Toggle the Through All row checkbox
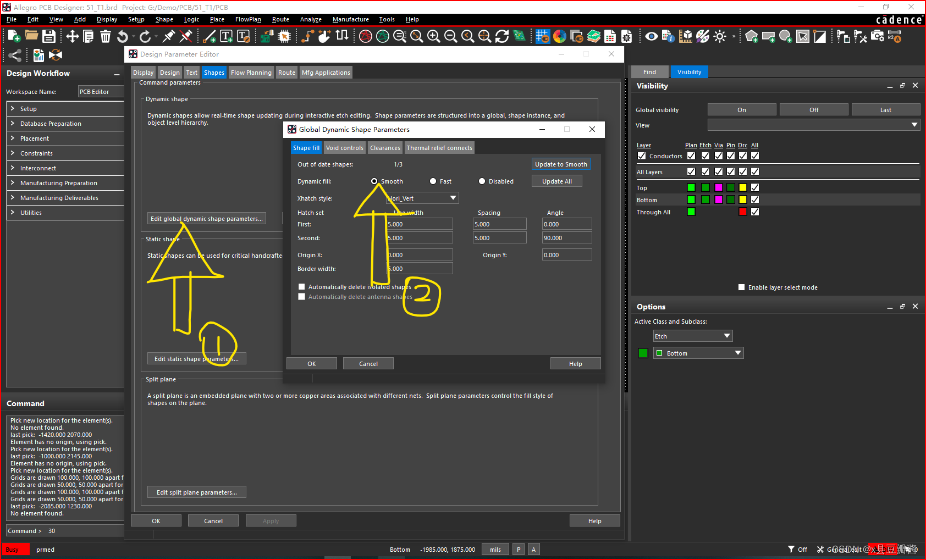 [755, 212]
